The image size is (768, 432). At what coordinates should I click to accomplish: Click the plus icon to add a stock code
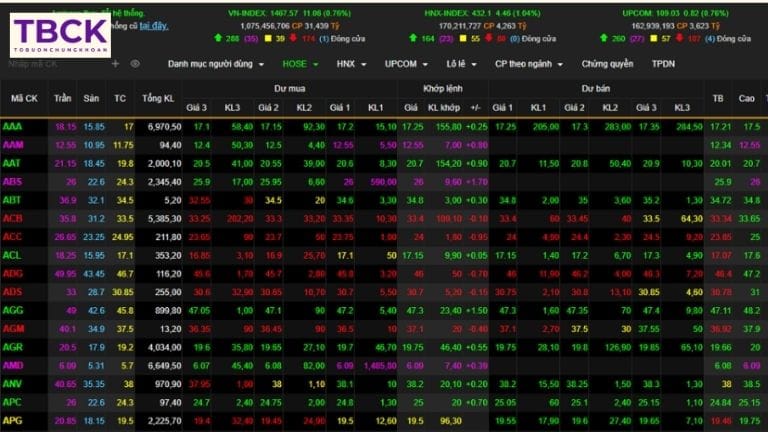click(115, 63)
